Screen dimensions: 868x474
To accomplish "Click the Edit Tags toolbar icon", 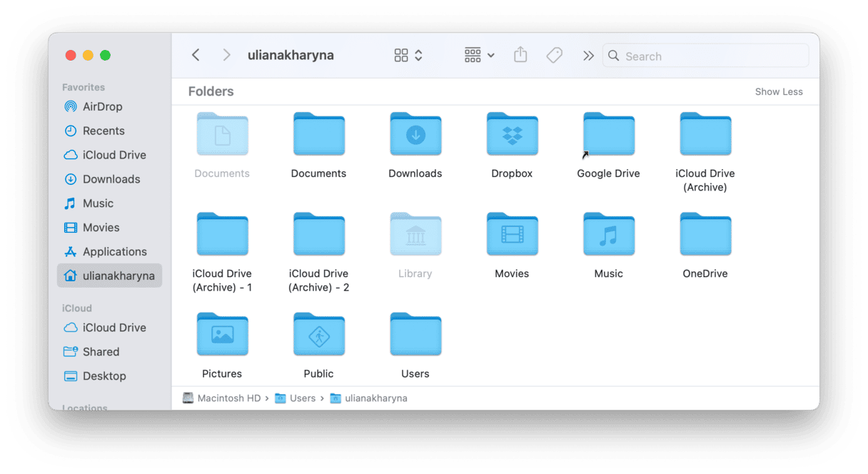I will coord(554,55).
